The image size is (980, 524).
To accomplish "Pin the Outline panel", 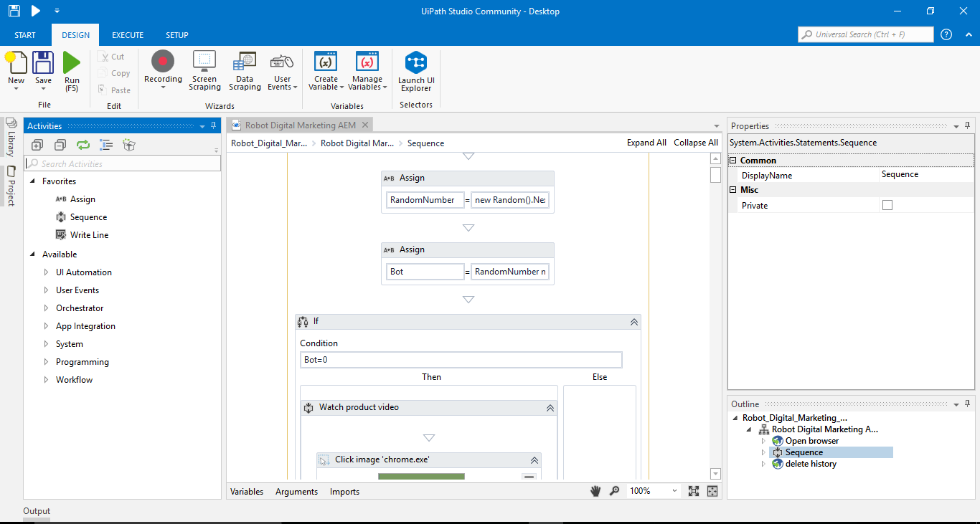I will [968, 404].
